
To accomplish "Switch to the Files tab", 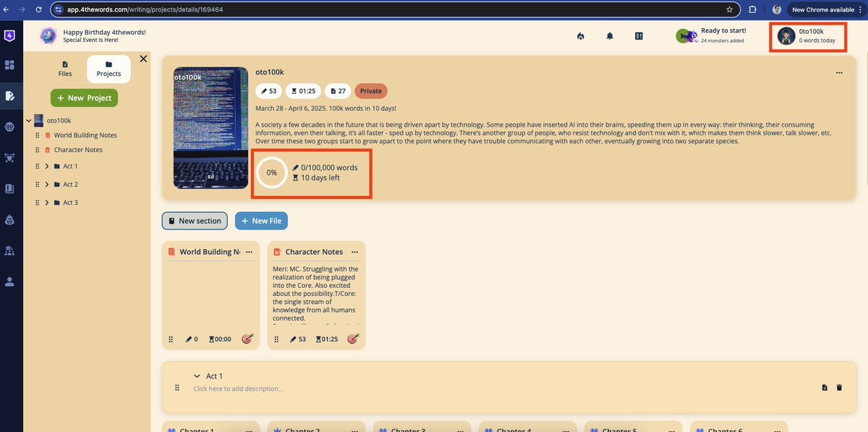I will click(65, 69).
